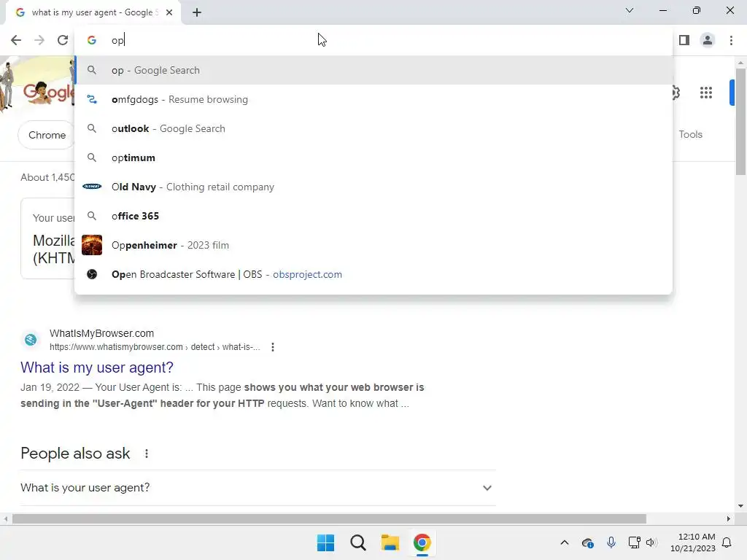This screenshot has height=560, width=747.
Task: Open File Explorer from taskbar
Action: pos(390,542)
